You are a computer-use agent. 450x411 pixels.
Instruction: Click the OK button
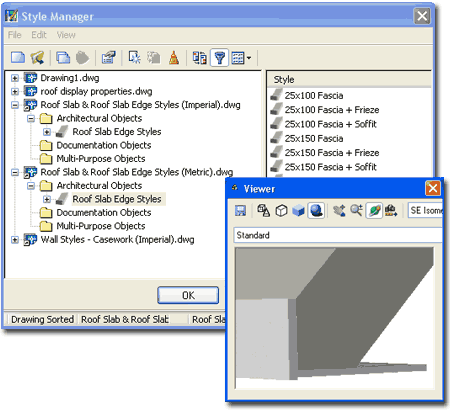click(188, 295)
